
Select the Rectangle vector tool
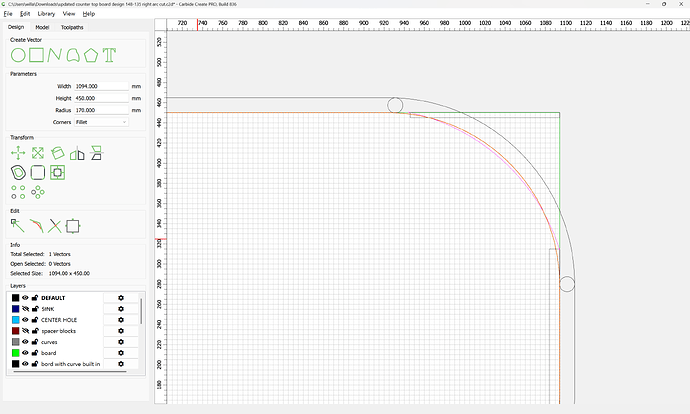[x=36, y=54]
